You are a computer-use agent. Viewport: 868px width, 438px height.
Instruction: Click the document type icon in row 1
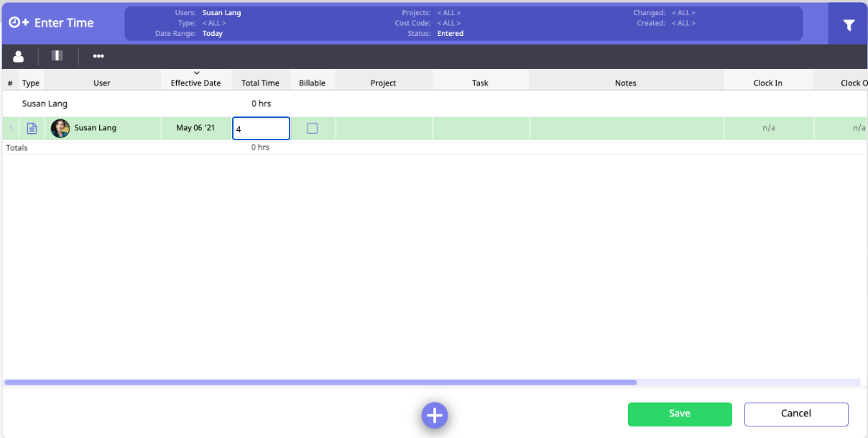(x=32, y=129)
